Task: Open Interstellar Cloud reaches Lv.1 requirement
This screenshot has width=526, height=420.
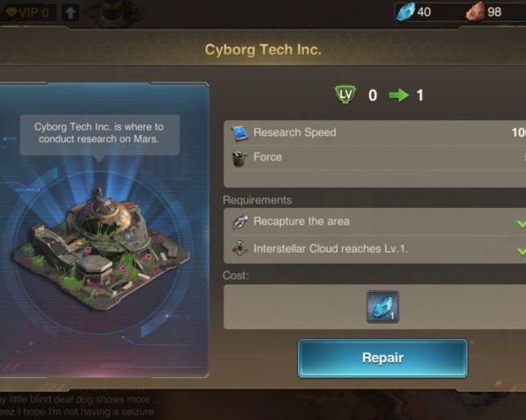Action: (374, 250)
